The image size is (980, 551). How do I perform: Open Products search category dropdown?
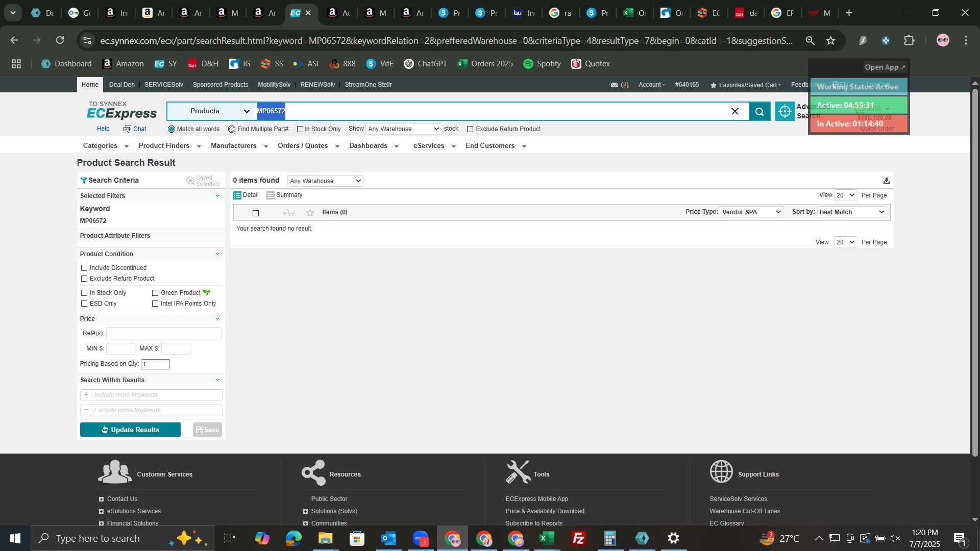coord(211,111)
